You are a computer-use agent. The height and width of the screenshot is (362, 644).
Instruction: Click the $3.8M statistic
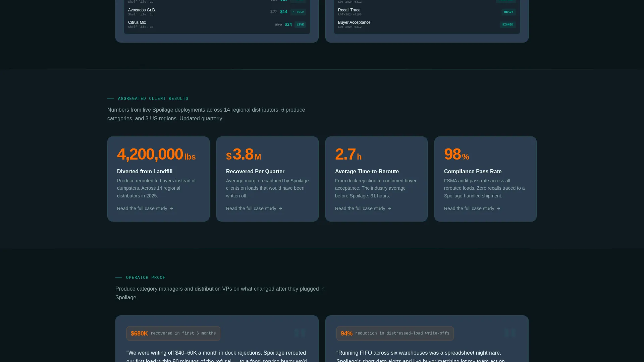tap(244, 154)
